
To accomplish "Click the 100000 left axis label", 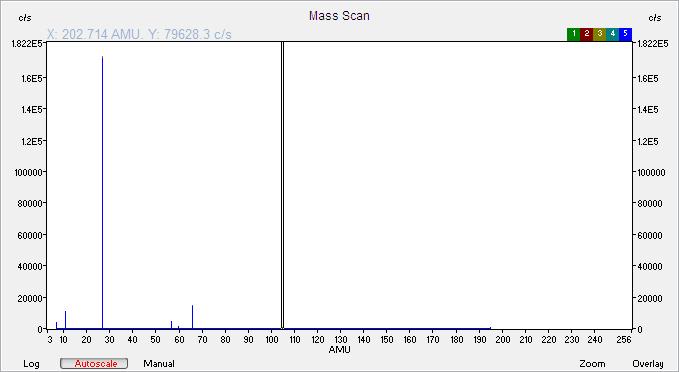I will (29, 172).
